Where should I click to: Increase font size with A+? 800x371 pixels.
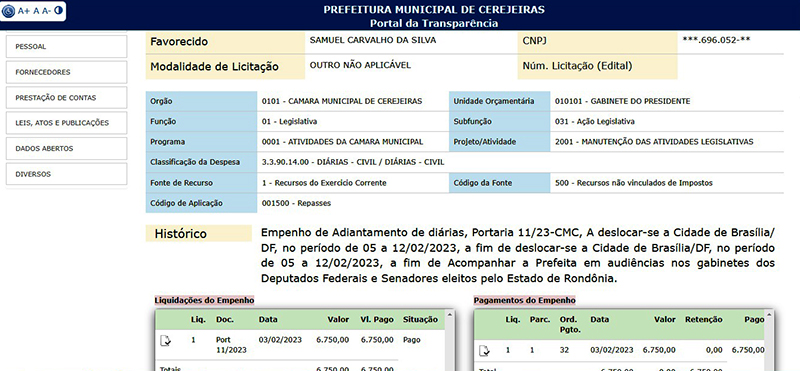pos(24,10)
